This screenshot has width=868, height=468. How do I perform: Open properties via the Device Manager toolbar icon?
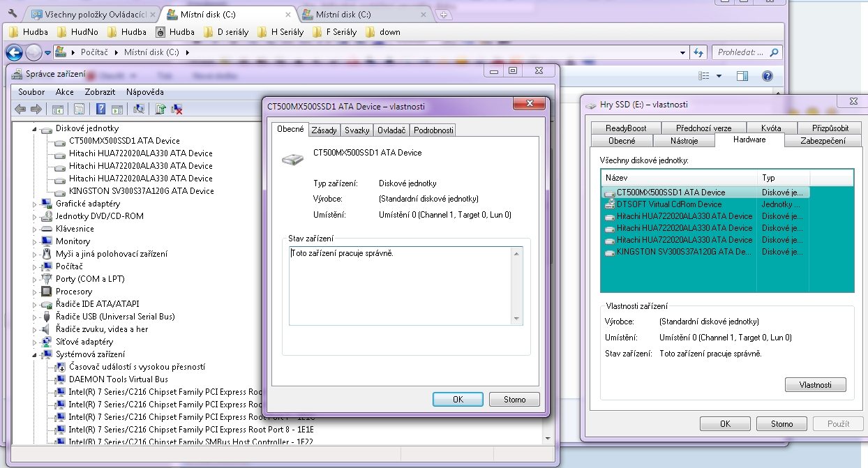coord(79,109)
